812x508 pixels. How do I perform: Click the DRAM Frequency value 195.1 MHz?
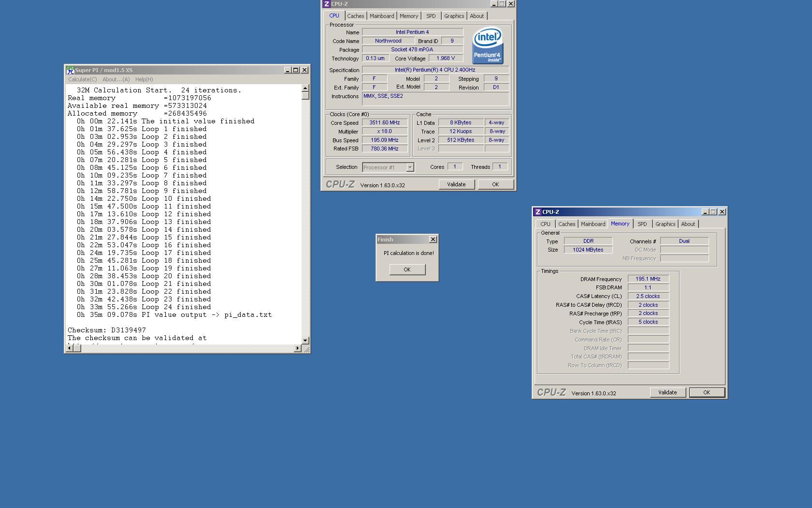[648, 279]
